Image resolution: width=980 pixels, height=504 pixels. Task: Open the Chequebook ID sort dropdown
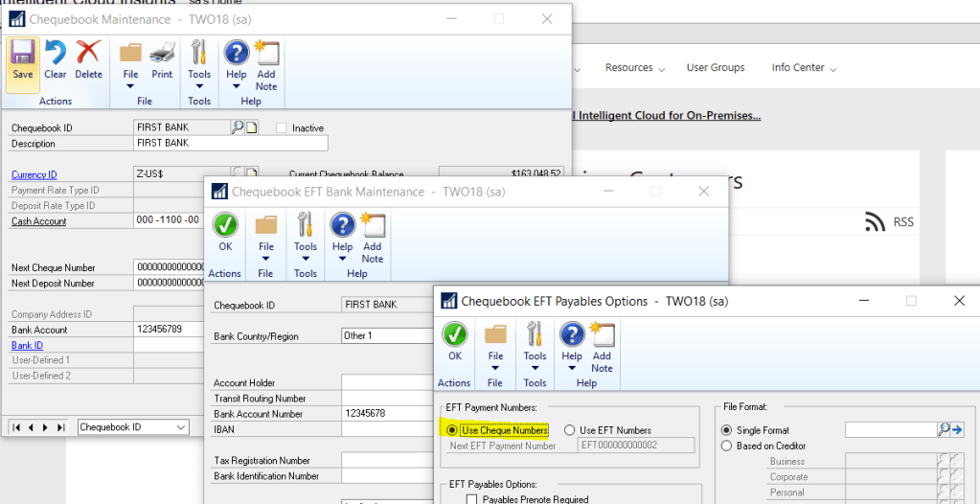(x=181, y=427)
